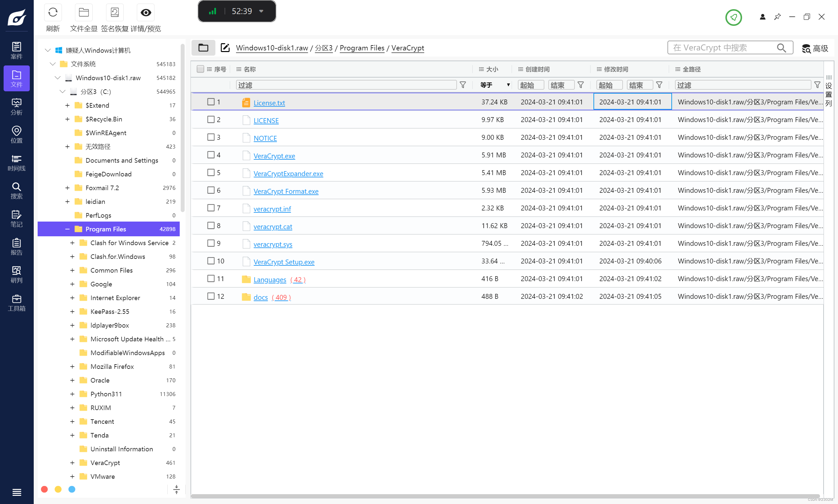
Task: Toggle details/preview (详情/预览) eye icon
Action: pyautogui.click(x=146, y=12)
